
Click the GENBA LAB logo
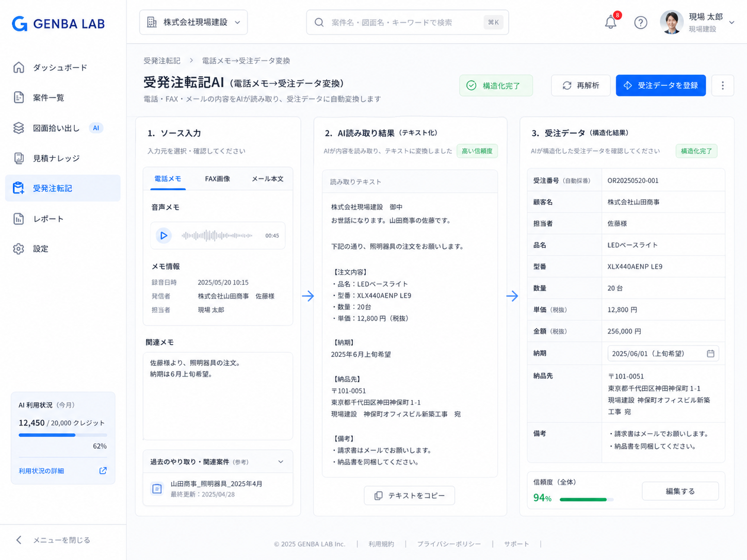coord(58,23)
